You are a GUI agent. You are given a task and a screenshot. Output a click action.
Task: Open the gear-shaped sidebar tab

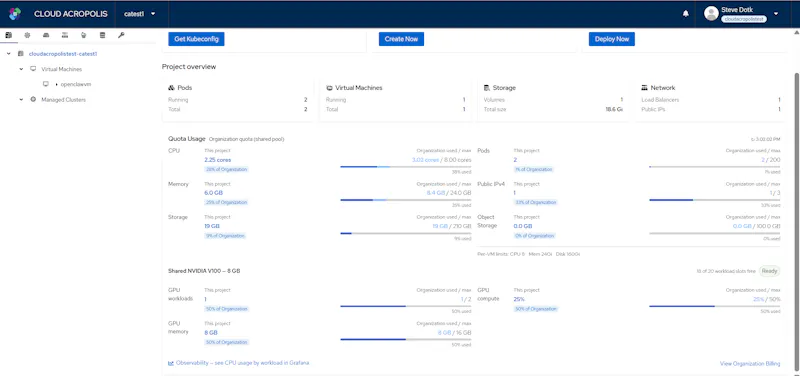[x=27, y=35]
